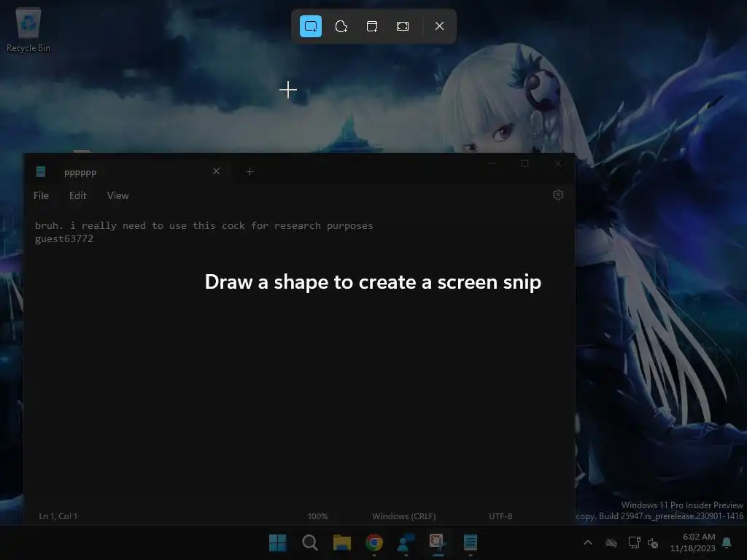Open Snipping Tool taskbar icon
Screen dimensions: 747x560
pyautogui.click(x=438, y=542)
